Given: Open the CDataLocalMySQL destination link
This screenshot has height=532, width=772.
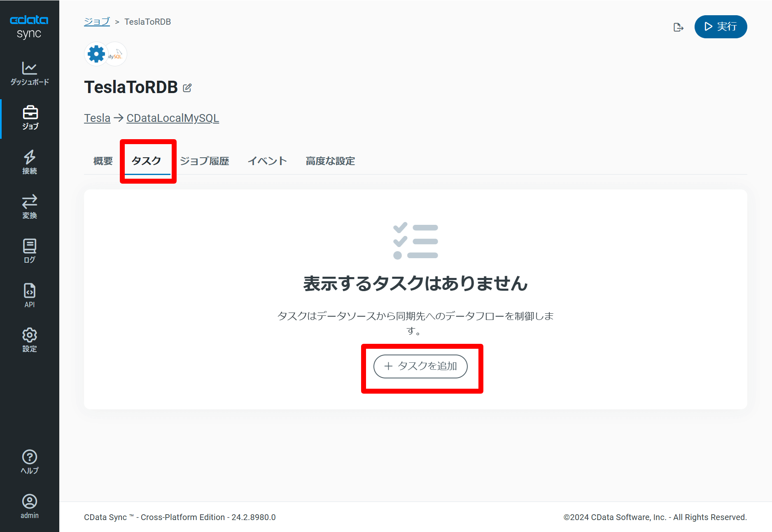Looking at the screenshot, I should click(173, 118).
